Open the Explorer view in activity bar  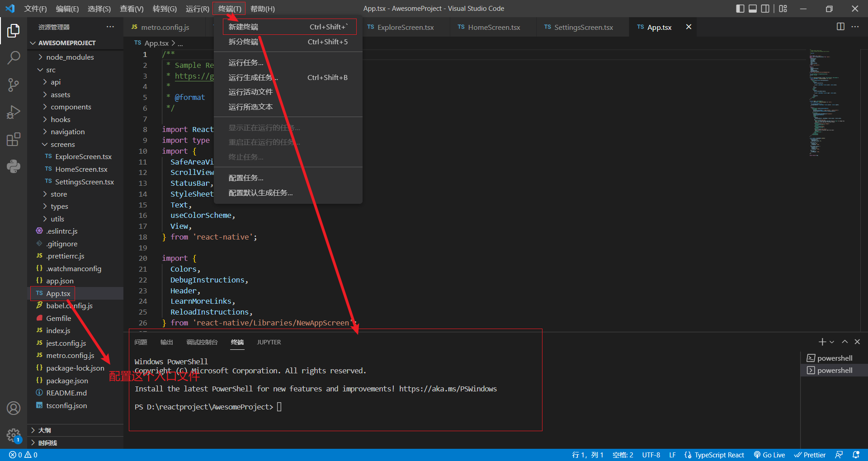point(14,31)
